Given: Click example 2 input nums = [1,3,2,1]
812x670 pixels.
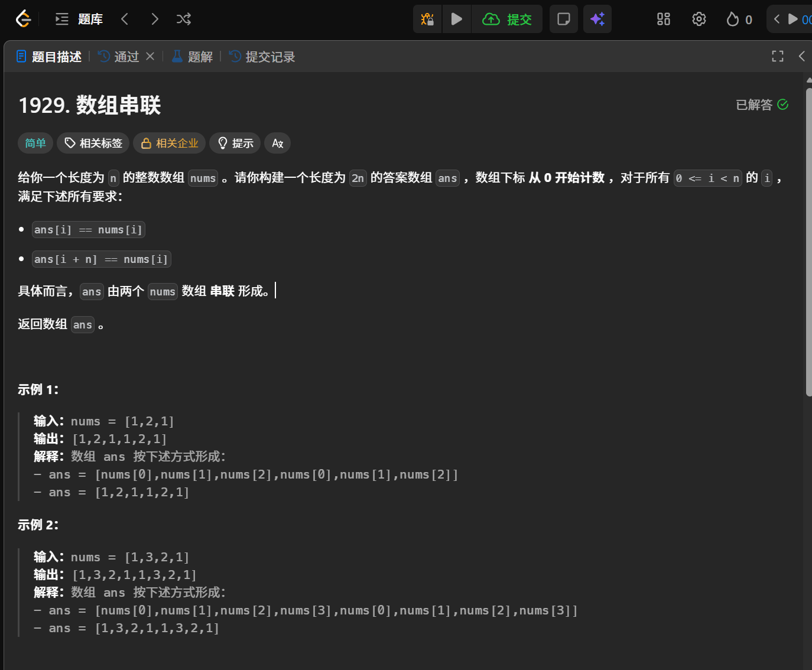Looking at the screenshot, I should coord(130,557).
